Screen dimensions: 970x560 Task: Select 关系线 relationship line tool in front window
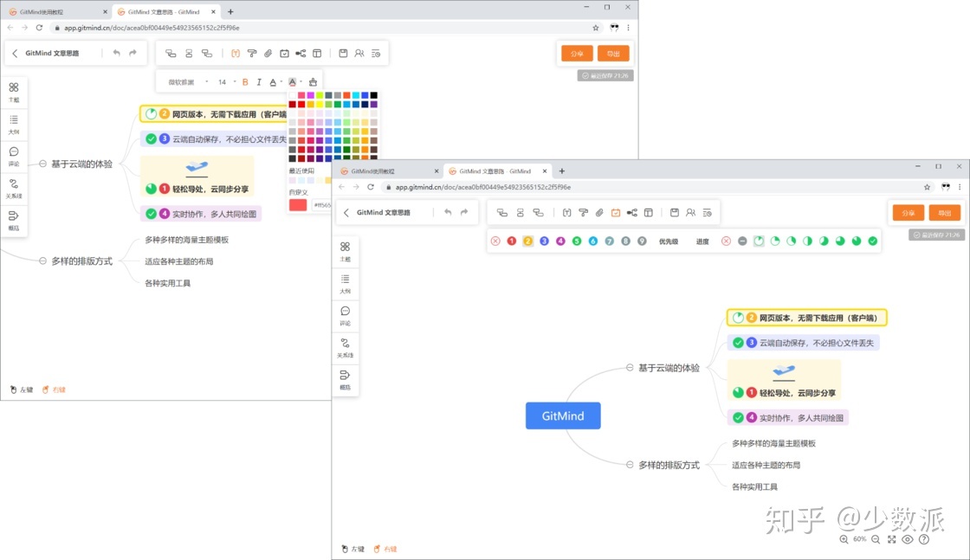coord(346,347)
